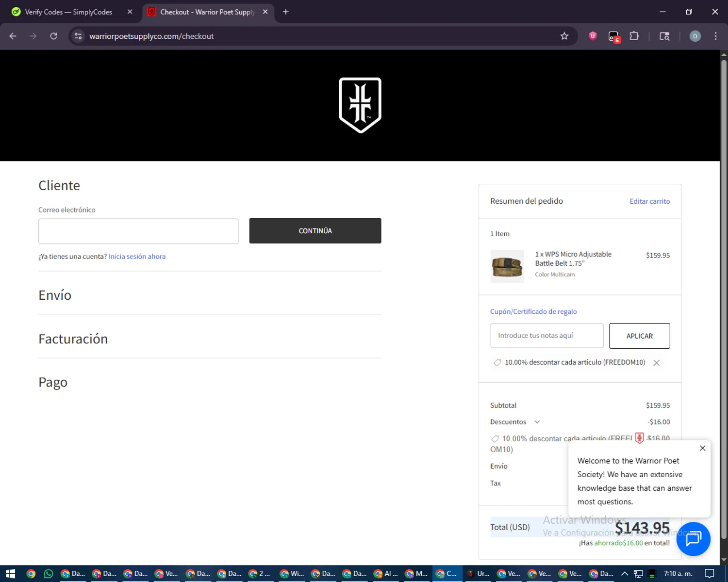This screenshot has height=582, width=728.
Task: Click the '1 Item' count text
Action: (x=500, y=234)
